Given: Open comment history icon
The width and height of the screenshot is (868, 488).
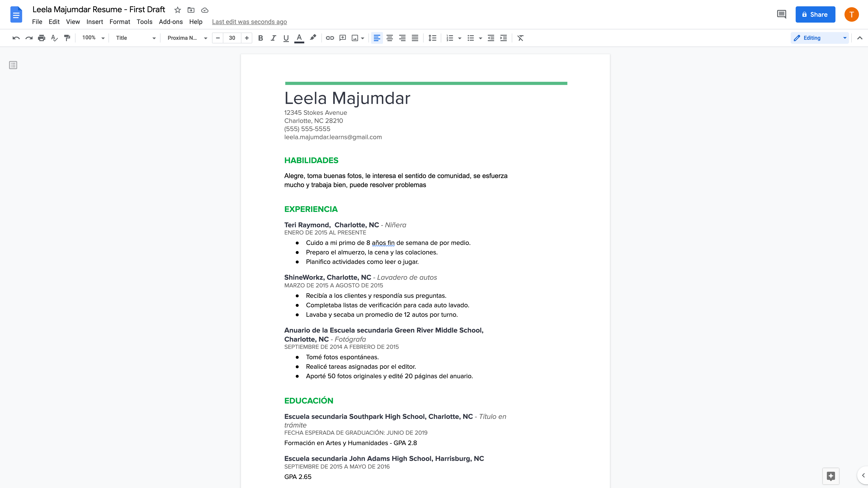Looking at the screenshot, I should [x=781, y=14].
